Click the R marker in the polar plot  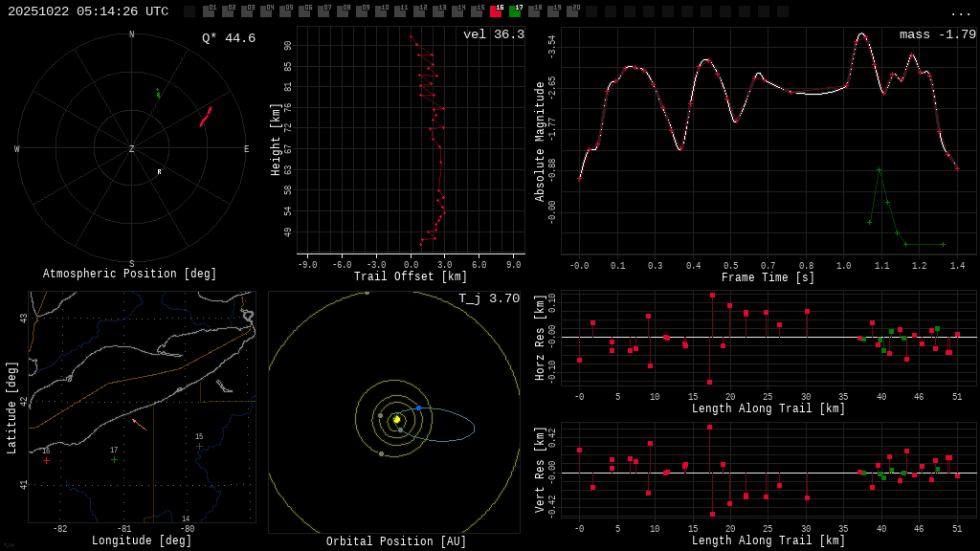160,172
